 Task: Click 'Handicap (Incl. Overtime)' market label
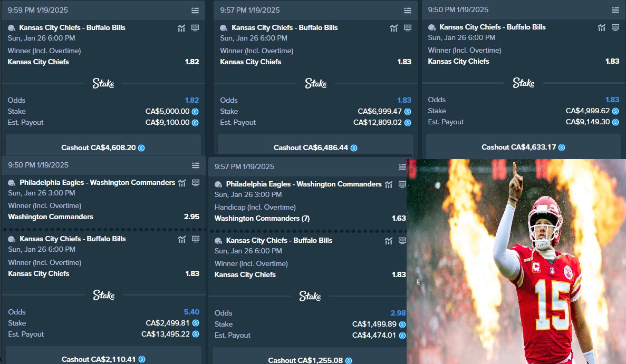[x=255, y=208]
